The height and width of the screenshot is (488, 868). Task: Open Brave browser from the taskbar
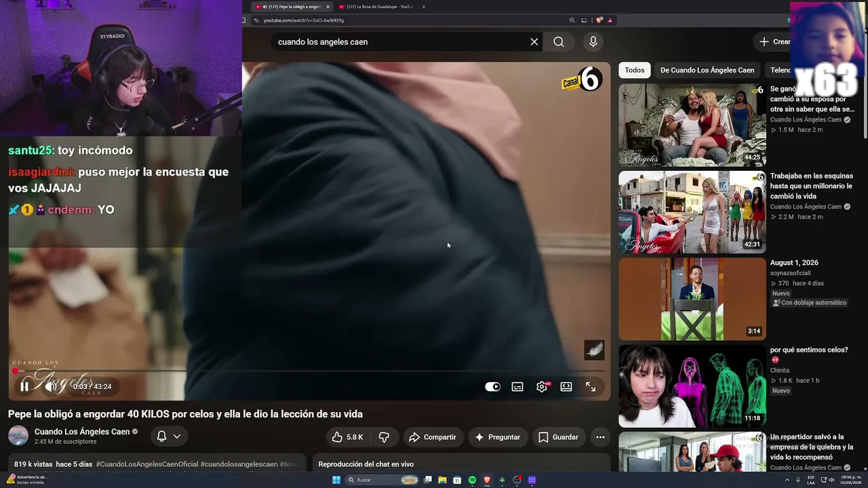[487, 480]
